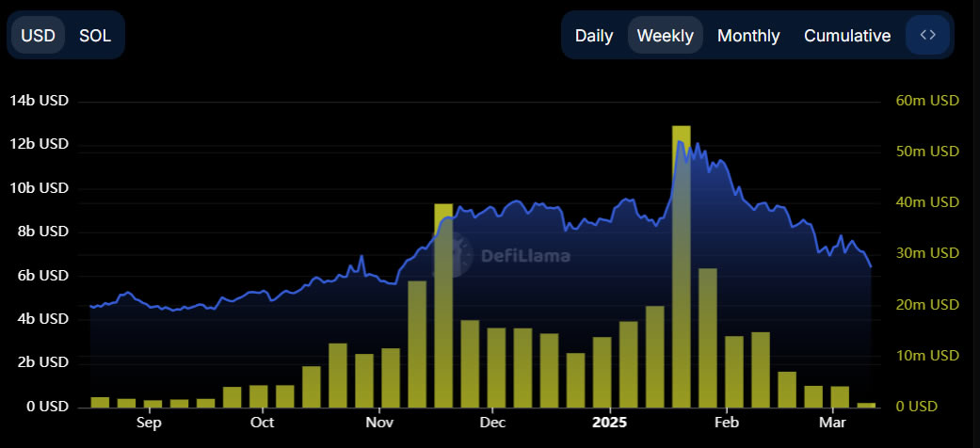Click the 60m USD right axis label
Image resolution: width=980 pixels, height=448 pixels.
[925, 101]
